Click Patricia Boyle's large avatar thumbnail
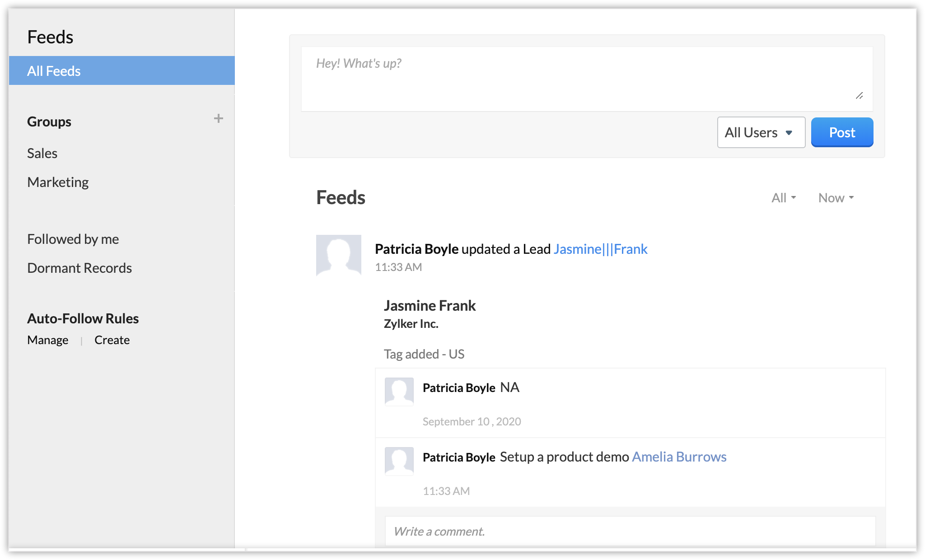Viewport: 925px width, 560px height. pyautogui.click(x=338, y=255)
